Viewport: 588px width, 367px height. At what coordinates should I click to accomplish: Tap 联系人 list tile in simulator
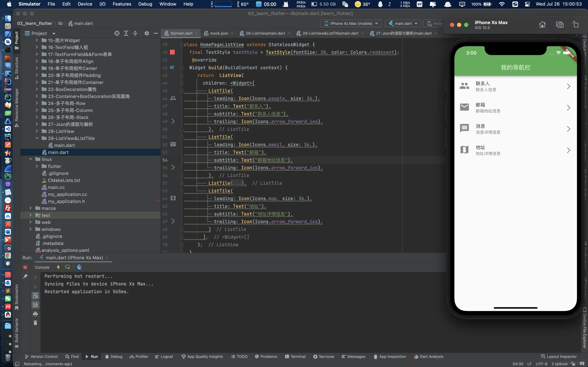pos(515,86)
